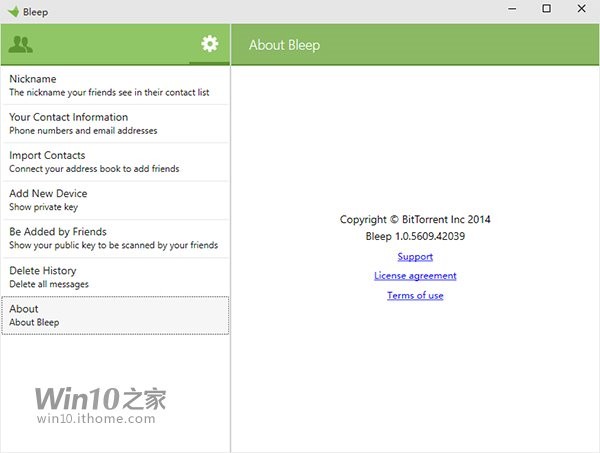This screenshot has width=600, height=453.
Task: Follow the Support link
Action: pos(415,256)
